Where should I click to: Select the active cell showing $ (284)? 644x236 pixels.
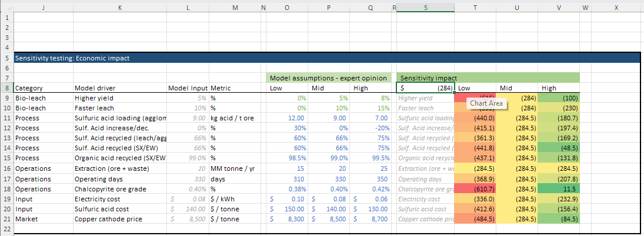tap(425, 87)
